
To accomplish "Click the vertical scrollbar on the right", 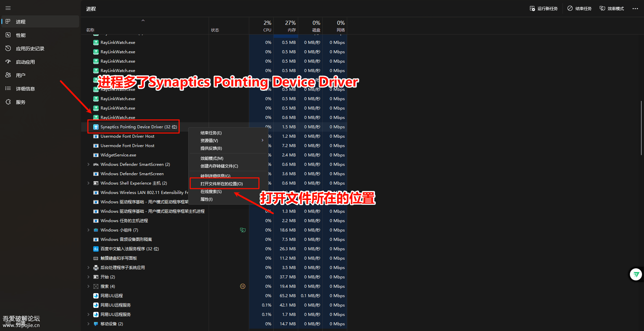I will [641, 127].
